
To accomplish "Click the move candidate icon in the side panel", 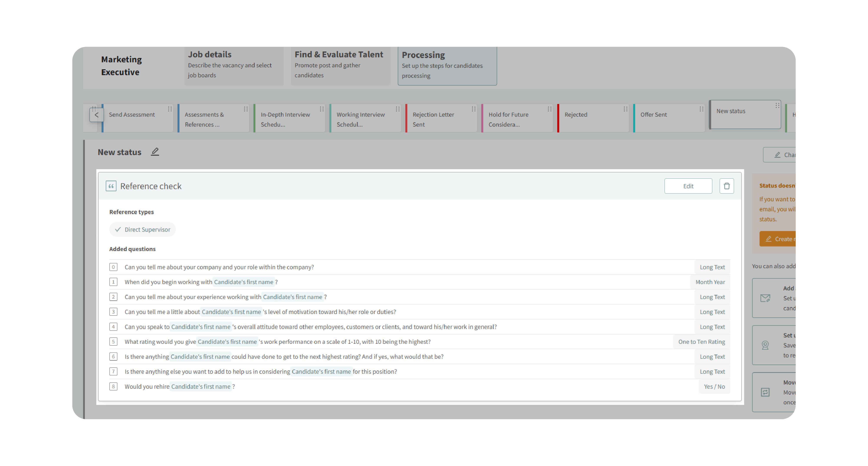I will (765, 392).
